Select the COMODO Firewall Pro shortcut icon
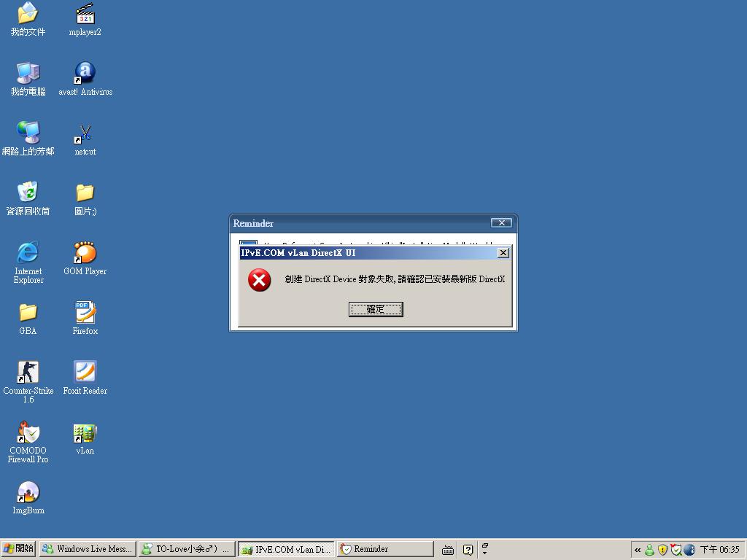This screenshot has height=560, width=747. pos(28,432)
